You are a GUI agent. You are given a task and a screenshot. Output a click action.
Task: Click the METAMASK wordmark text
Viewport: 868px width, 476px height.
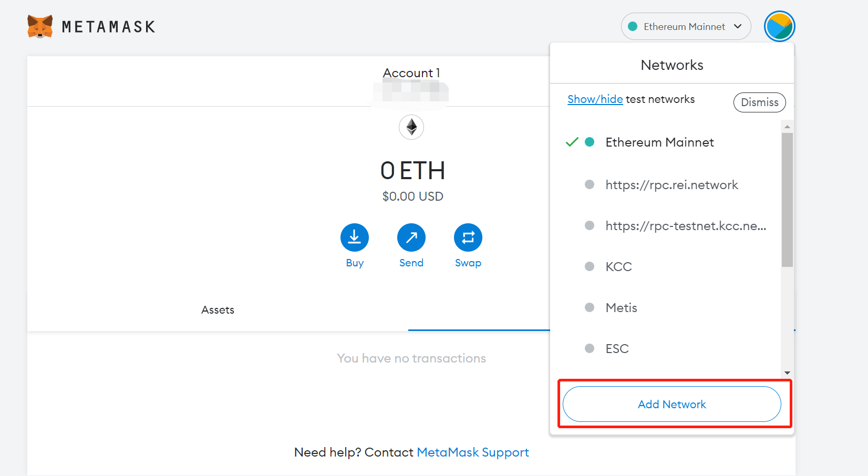109,27
